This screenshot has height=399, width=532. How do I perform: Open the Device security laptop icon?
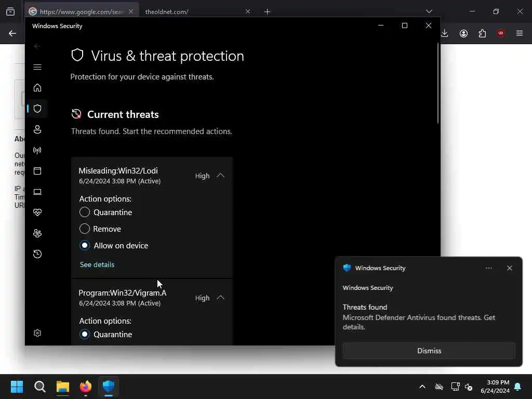37,192
